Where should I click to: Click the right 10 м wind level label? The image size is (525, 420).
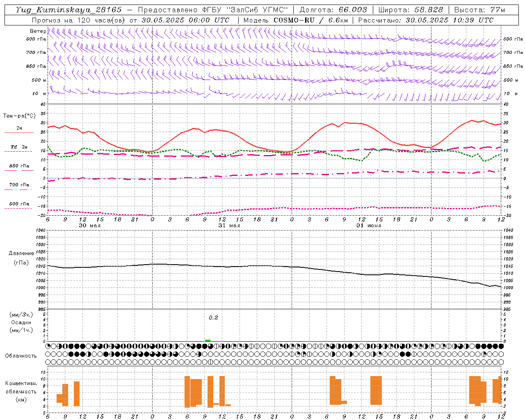click(511, 94)
